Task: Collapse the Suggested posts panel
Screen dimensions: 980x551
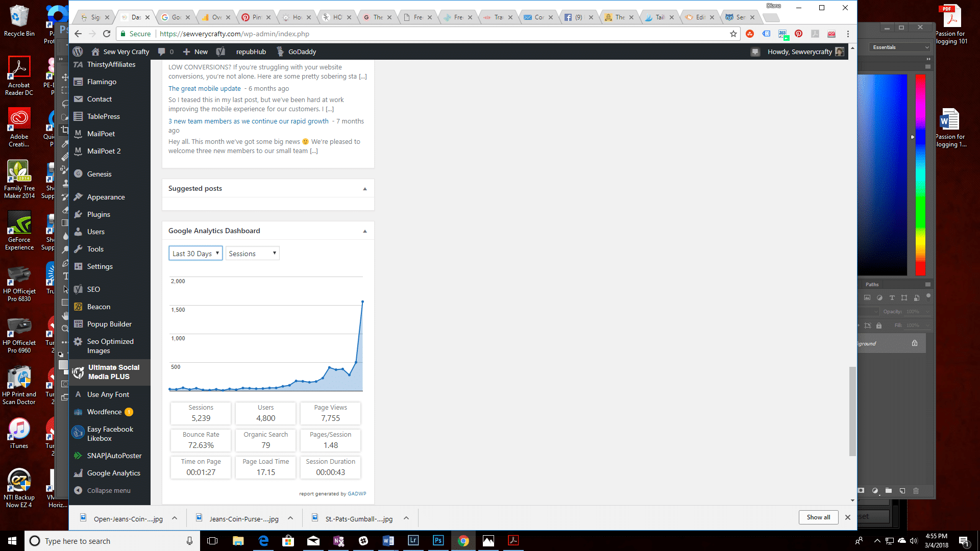Action: point(365,189)
